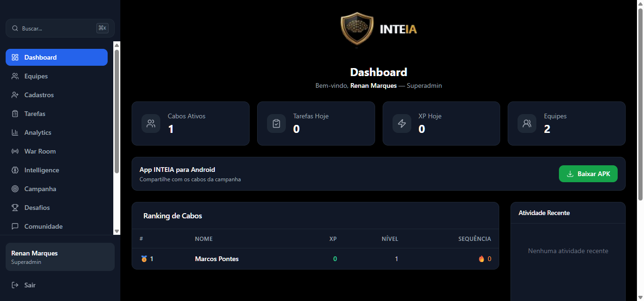Viewport: 644px width, 301px height.
Task: Select Marcos Pontes in the ranking table
Action: click(217, 259)
